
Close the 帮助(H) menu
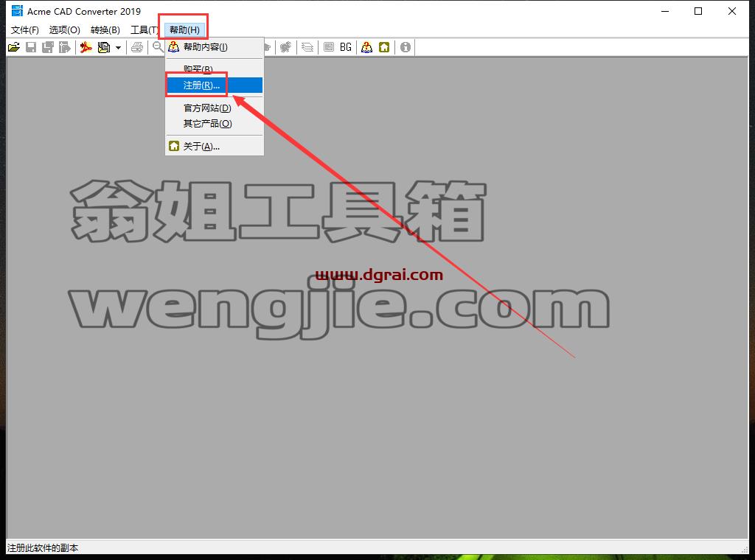[184, 29]
